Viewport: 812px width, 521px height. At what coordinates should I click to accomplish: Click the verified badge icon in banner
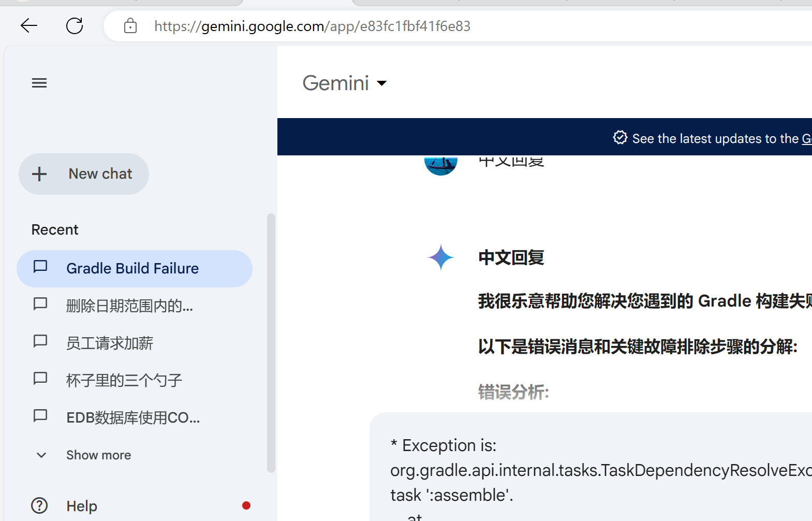pyautogui.click(x=620, y=138)
